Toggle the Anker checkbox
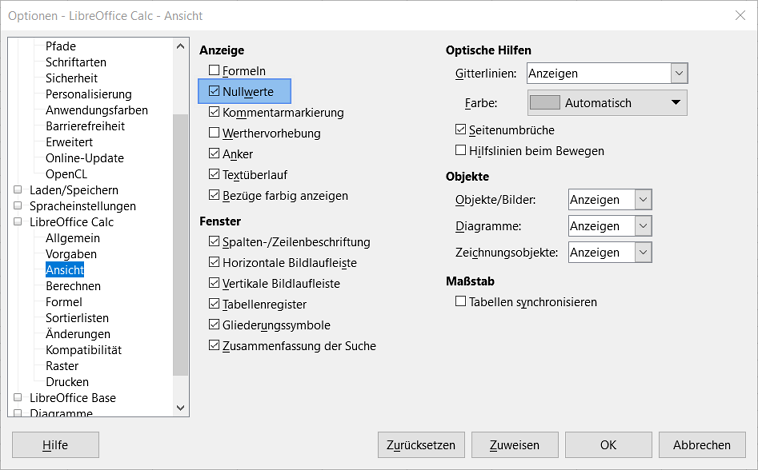Image resolution: width=758 pixels, height=470 pixels. click(x=214, y=154)
